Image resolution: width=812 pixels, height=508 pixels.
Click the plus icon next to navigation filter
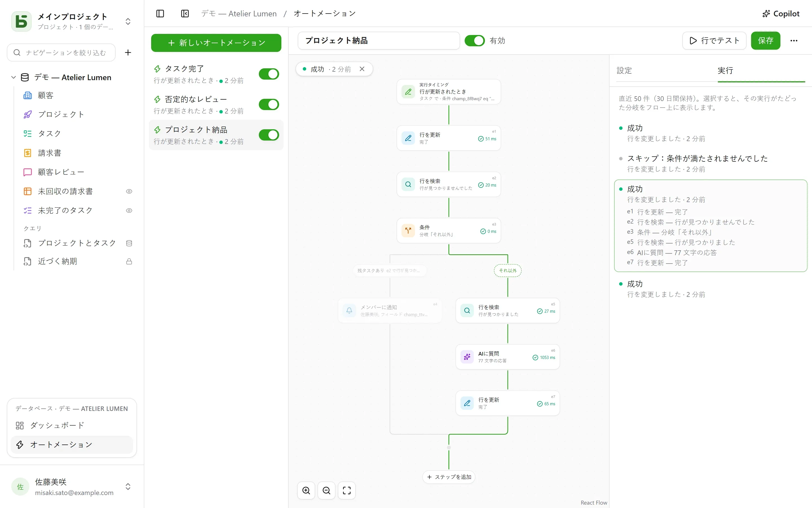pyautogui.click(x=128, y=52)
